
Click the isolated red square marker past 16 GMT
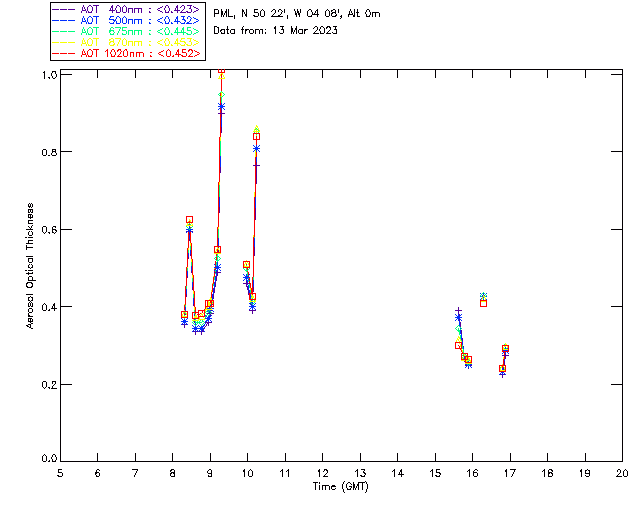click(x=483, y=303)
